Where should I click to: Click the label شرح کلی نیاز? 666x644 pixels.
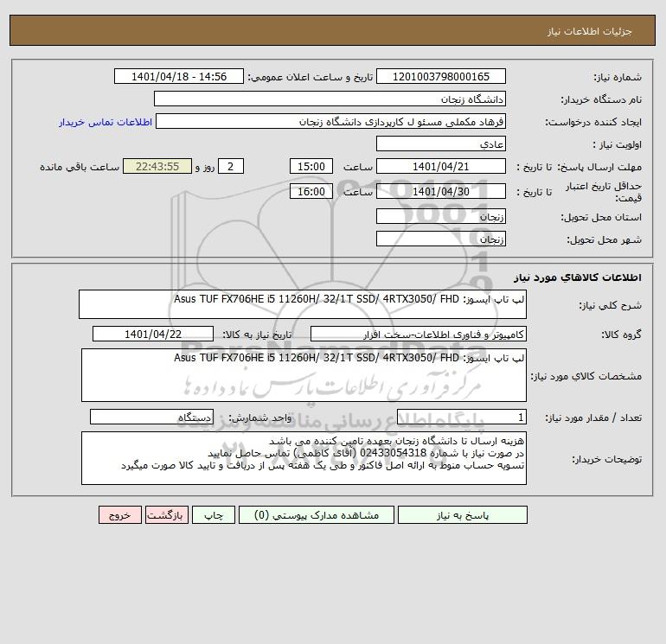point(611,305)
